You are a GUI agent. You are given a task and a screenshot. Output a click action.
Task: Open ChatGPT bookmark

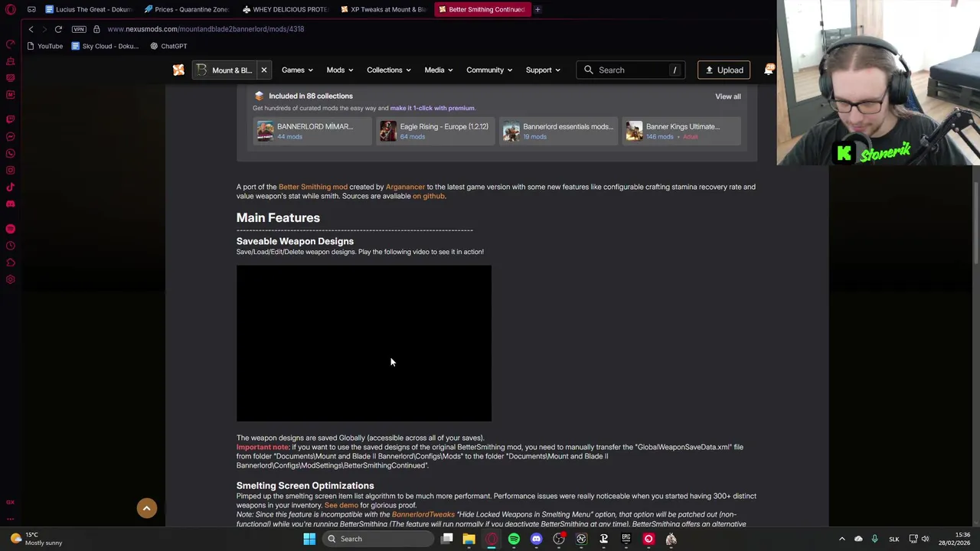tap(168, 46)
